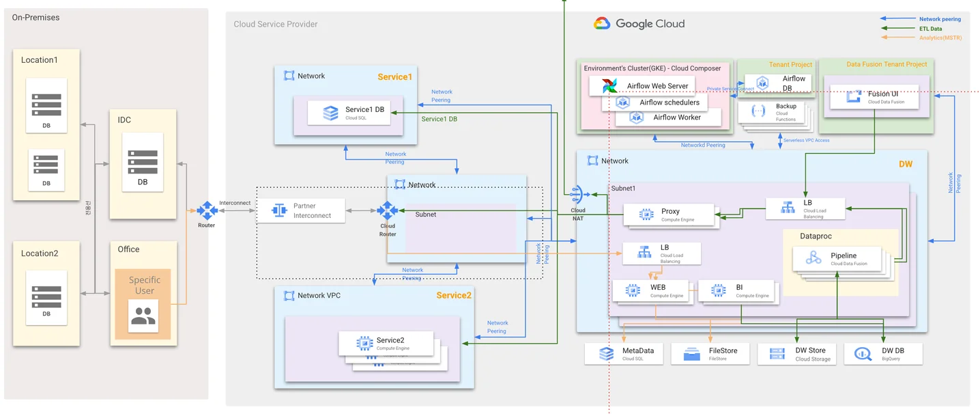
Task: Click the Specific User people icon
Action: [x=143, y=316]
